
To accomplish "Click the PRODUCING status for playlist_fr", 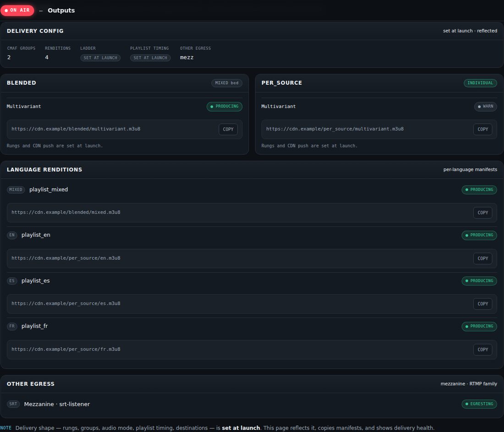I will click(479, 326).
